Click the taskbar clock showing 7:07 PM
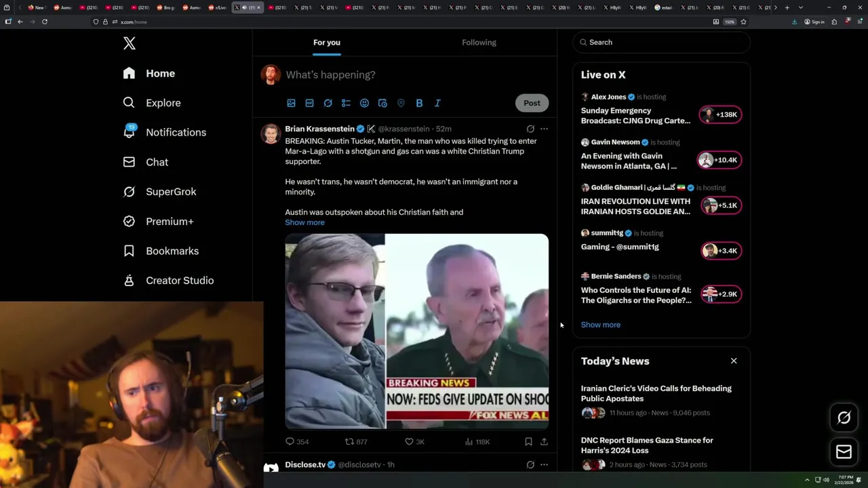This screenshot has width=868, height=488. point(845,480)
